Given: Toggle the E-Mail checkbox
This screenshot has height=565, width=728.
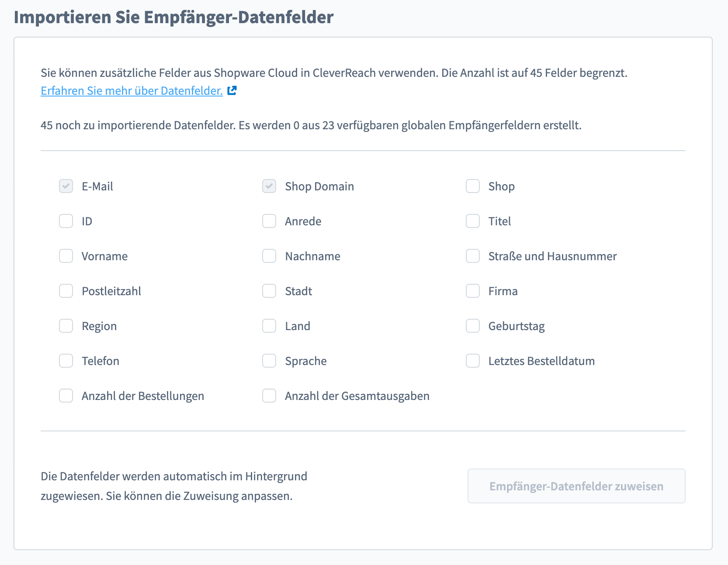Looking at the screenshot, I should click(x=66, y=186).
